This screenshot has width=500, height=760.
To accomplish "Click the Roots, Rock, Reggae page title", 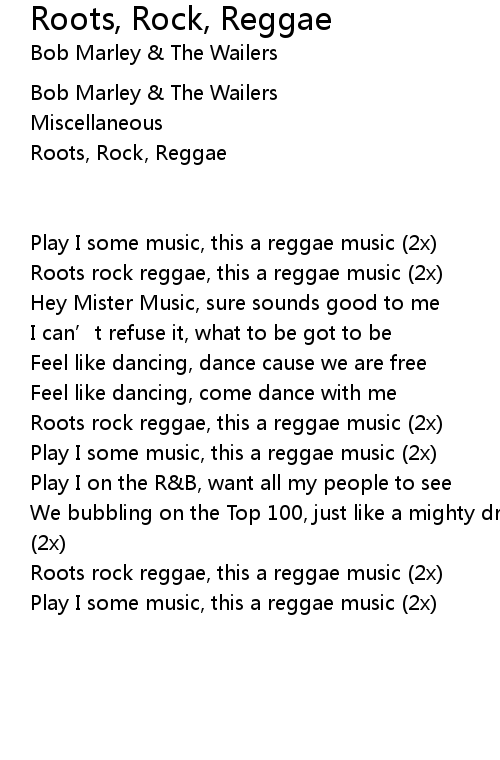I will pyautogui.click(x=181, y=20).
